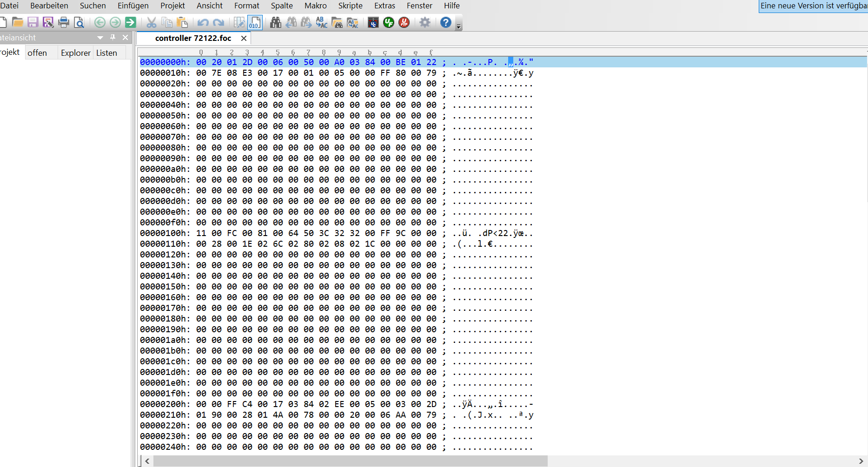The height and width of the screenshot is (467, 868).
Task: Expand toolbar overflow options arrow
Action: (x=459, y=26)
